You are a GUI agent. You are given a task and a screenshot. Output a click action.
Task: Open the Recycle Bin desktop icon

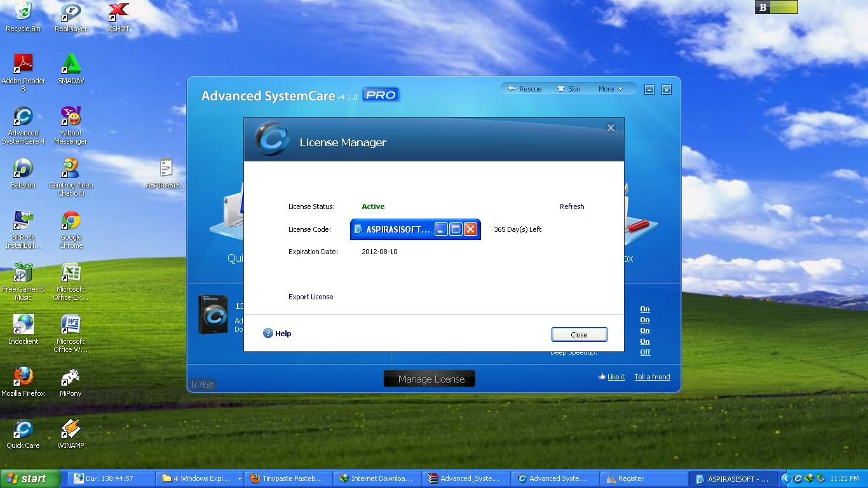23,17
